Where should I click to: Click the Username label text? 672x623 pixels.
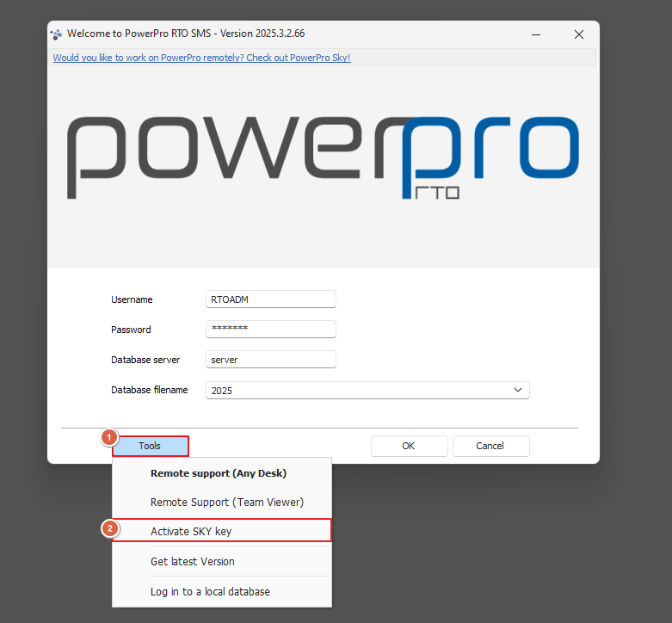coord(132,299)
